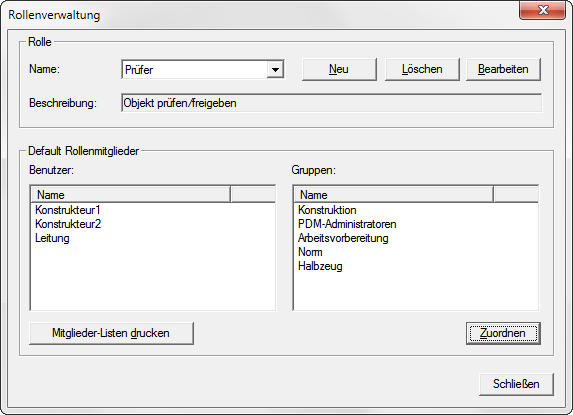This screenshot has width=573, height=415.
Task: Open the role Name dropdown arrow
Action: pyautogui.click(x=275, y=69)
